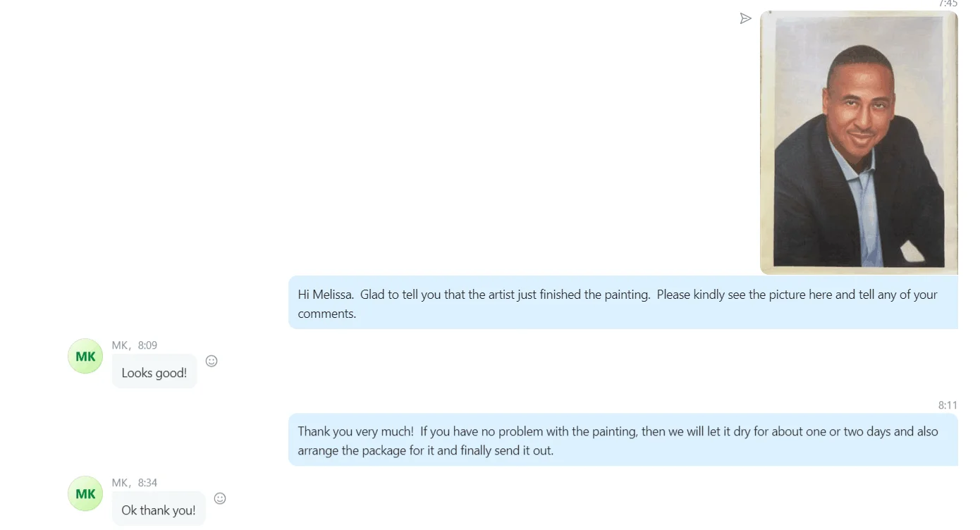The image size is (980, 530).
Task: Click the forward arrow beside the painting image
Action: point(745,19)
